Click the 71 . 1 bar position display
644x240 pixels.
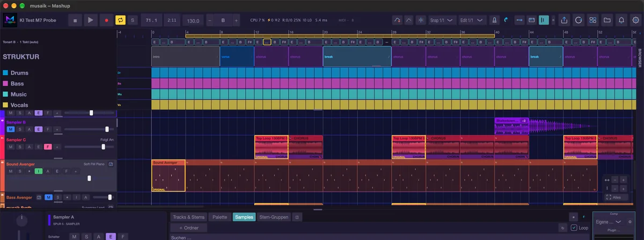pyautogui.click(x=151, y=20)
